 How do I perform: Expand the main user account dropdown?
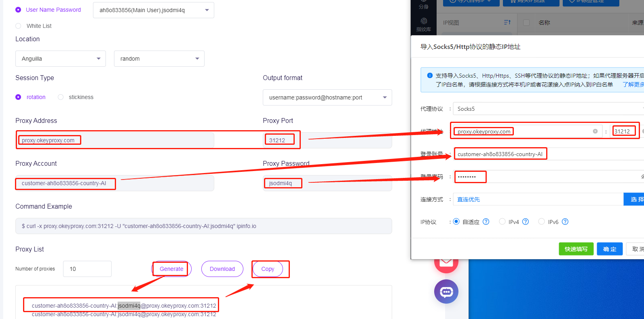154,10
